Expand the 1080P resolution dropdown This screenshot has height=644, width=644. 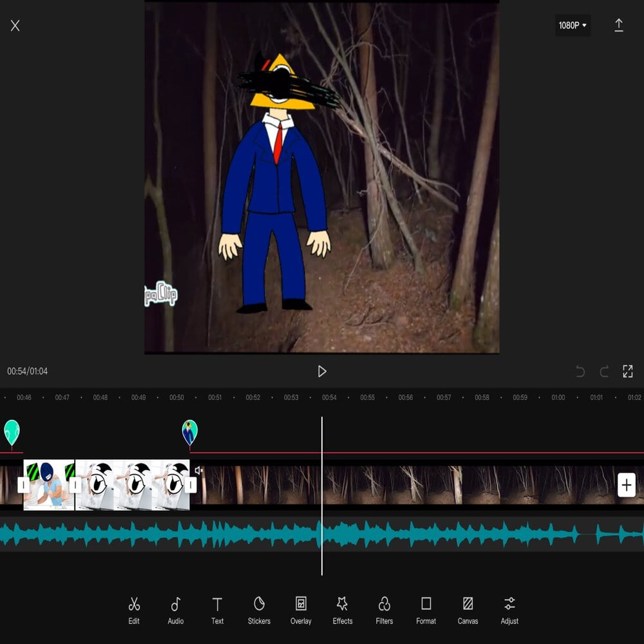[x=573, y=26]
